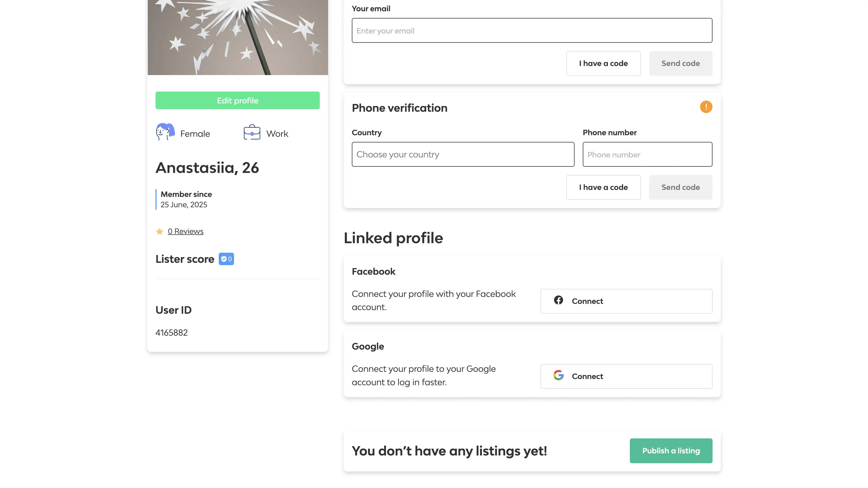Focus the Phone number input field
868x488 pixels.
pyautogui.click(x=647, y=154)
